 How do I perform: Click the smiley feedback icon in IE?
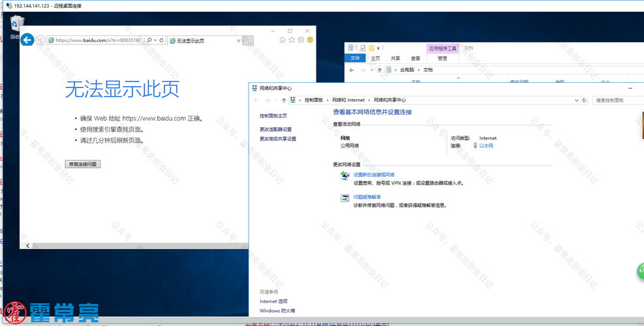point(310,40)
